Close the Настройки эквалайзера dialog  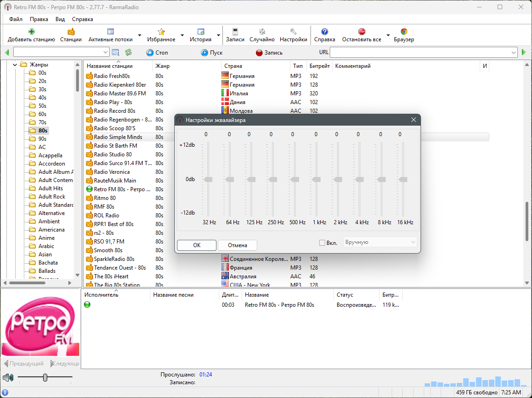point(413,120)
